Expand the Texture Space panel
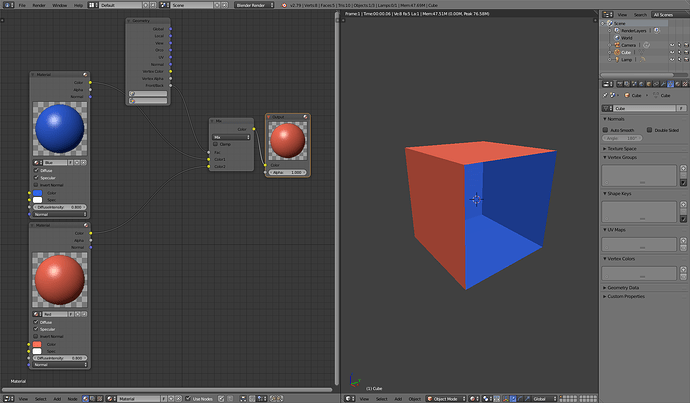 (x=621, y=149)
